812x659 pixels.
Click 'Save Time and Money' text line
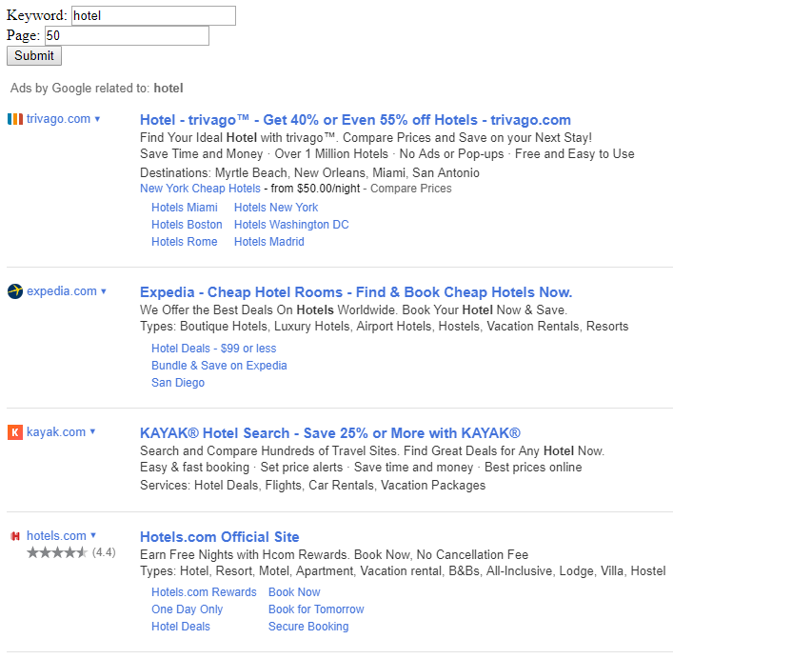pos(387,154)
